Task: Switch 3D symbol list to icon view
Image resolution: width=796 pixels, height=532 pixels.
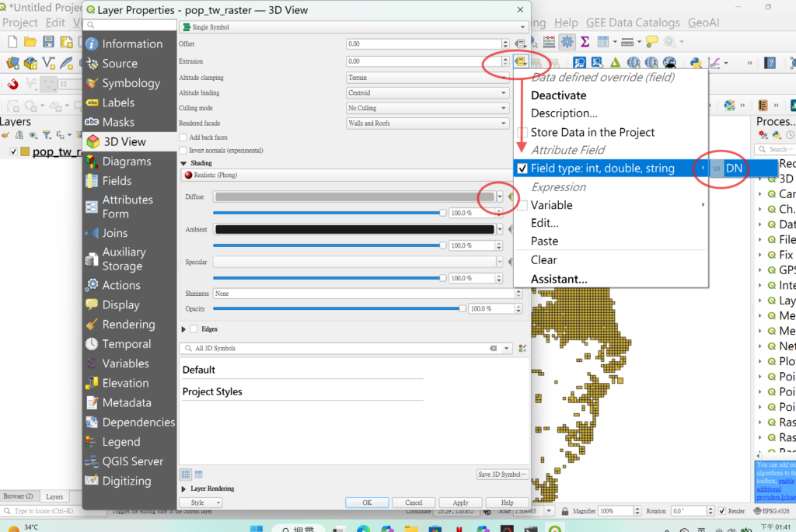Action: pos(186,475)
